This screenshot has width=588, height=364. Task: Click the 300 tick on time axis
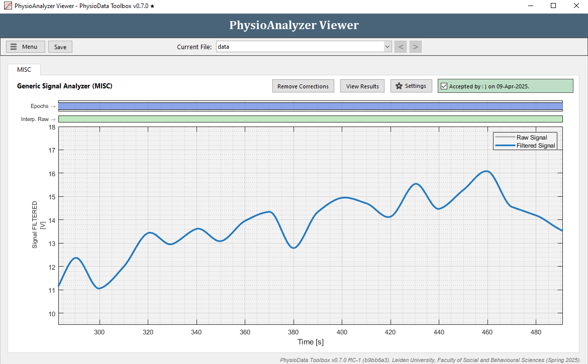(x=100, y=332)
